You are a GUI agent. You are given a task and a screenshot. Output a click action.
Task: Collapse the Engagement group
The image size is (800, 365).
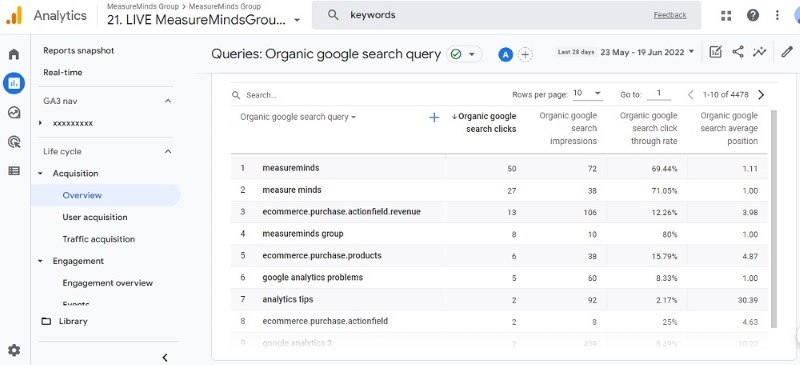point(40,261)
